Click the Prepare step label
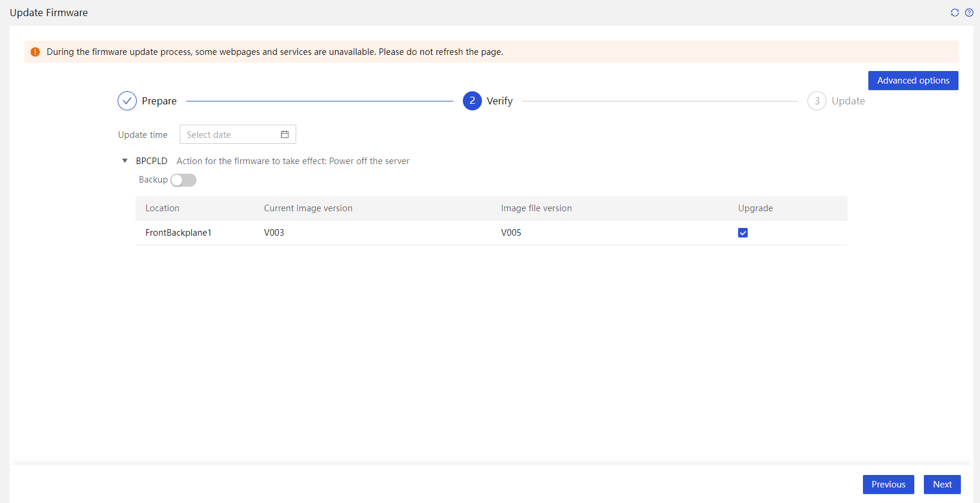 [x=159, y=101]
